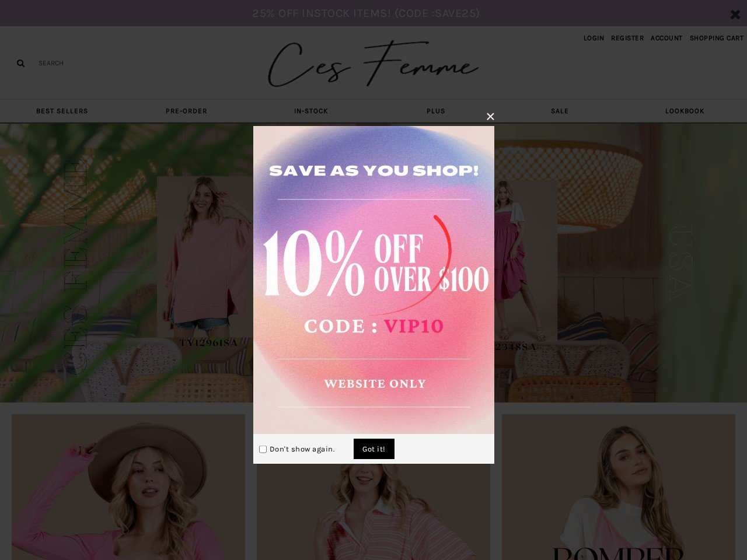This screenshot has width=747, height=560.
Task: Open the BEST SELLERS menu
Action: [x=62, y=111]
